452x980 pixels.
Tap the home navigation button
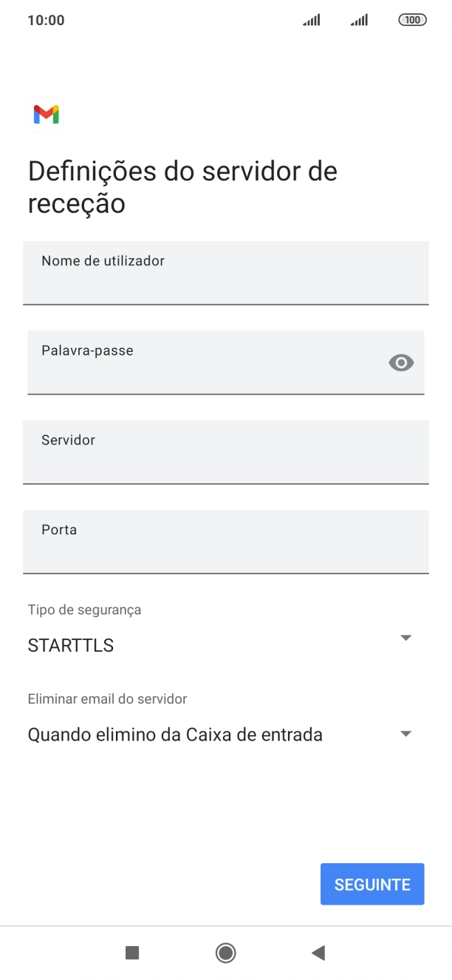pos(225,953)
